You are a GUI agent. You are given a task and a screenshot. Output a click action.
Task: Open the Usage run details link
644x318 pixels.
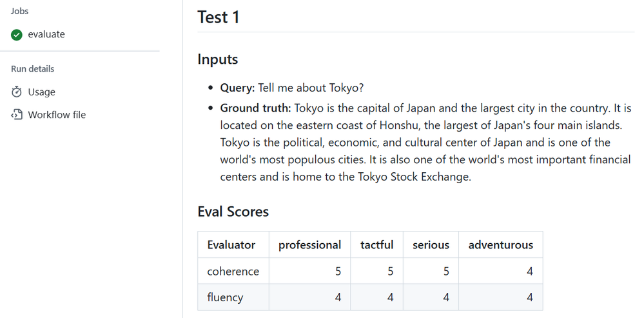click(41, 92)
